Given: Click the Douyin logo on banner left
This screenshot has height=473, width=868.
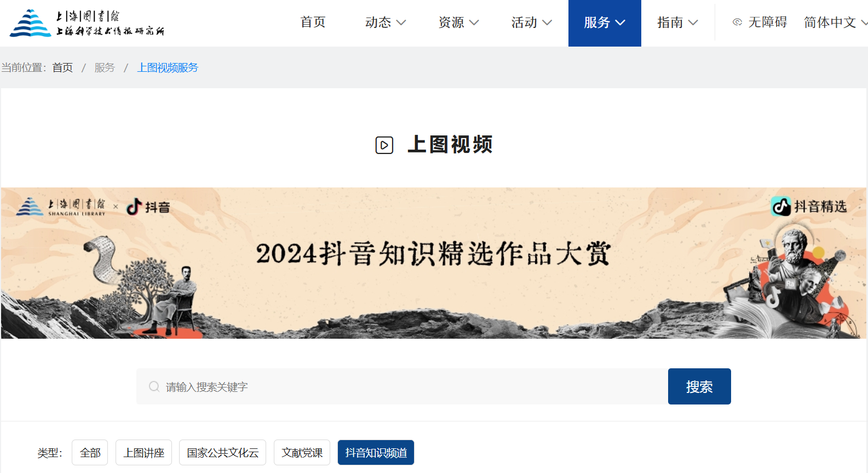Looking at the screenshot, I should (148, 207).
